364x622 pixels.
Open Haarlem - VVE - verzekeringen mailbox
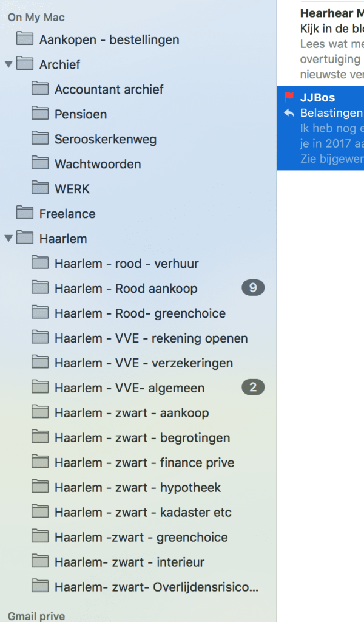click(x=143, y=363)
